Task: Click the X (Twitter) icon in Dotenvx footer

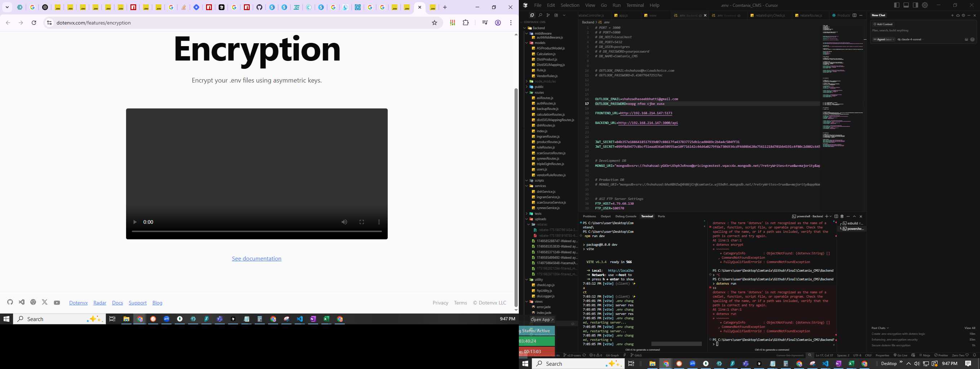Action: pos(45,302)
